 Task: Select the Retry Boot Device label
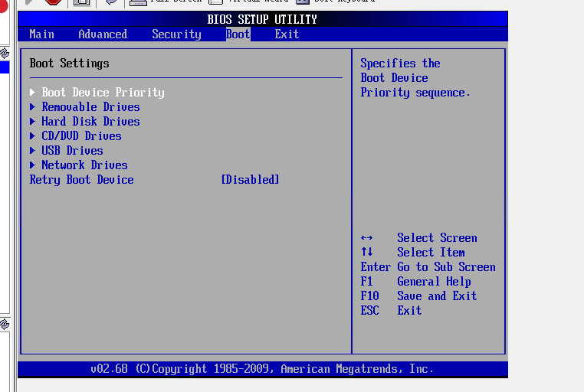coord(81,180)
